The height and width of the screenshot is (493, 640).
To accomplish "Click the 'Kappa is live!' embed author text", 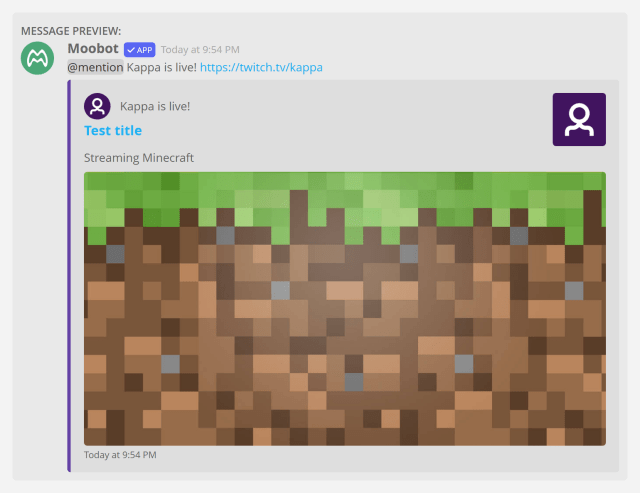I will (x=155, y=107).
